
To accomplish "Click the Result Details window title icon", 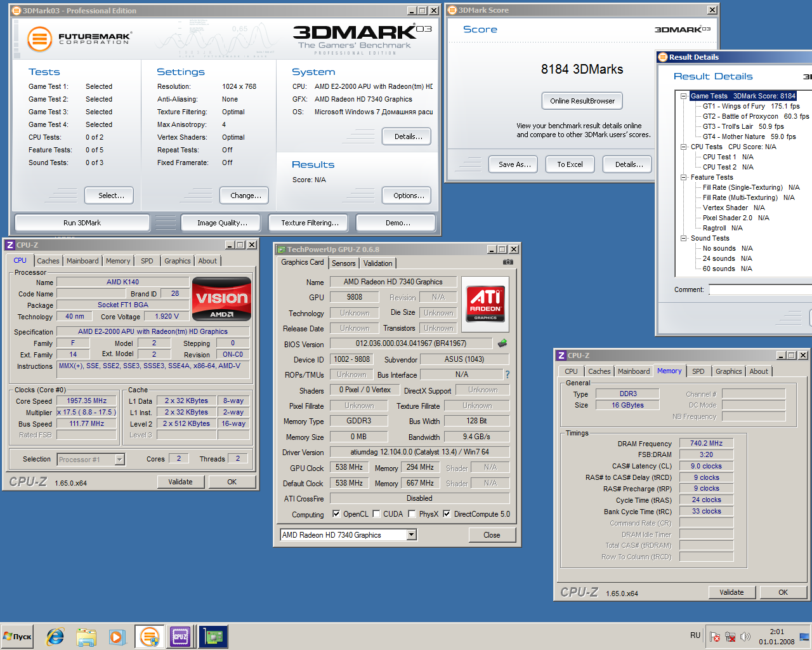I will tap(663, 57).
